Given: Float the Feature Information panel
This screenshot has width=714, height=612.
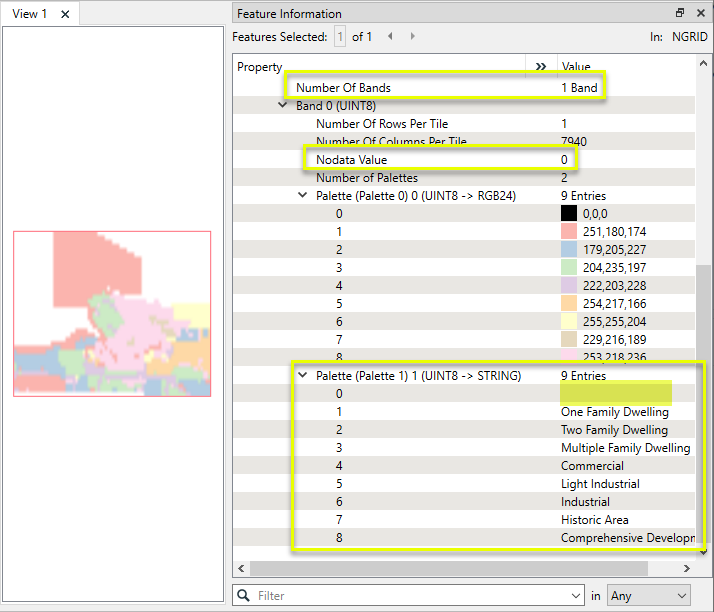Looking at the screenshot, I should click(679, 13).
